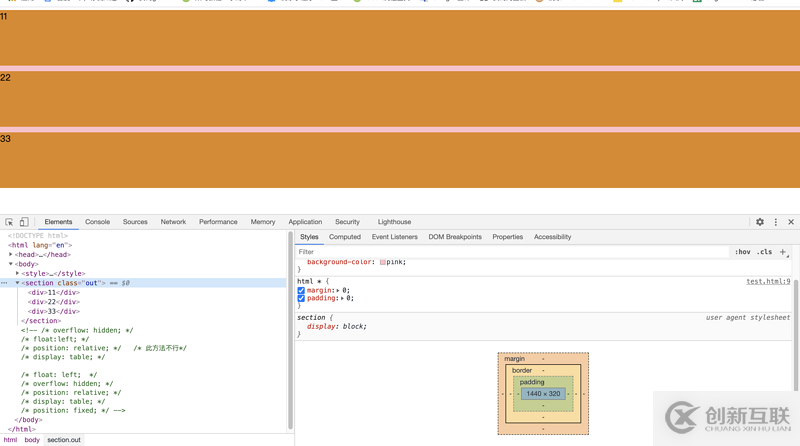The image size is (800, 446).
Task: Select the div 22 element in DOM tree
Action: coord(54,302)
